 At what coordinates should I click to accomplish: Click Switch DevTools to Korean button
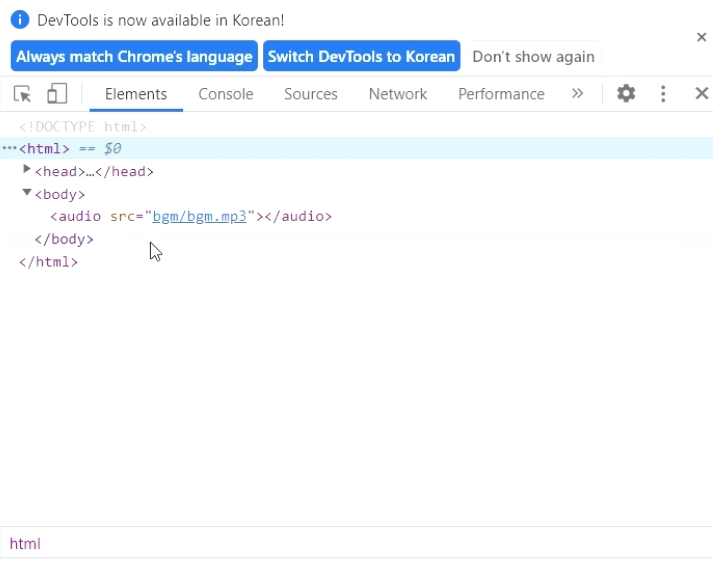click(362, 56)
